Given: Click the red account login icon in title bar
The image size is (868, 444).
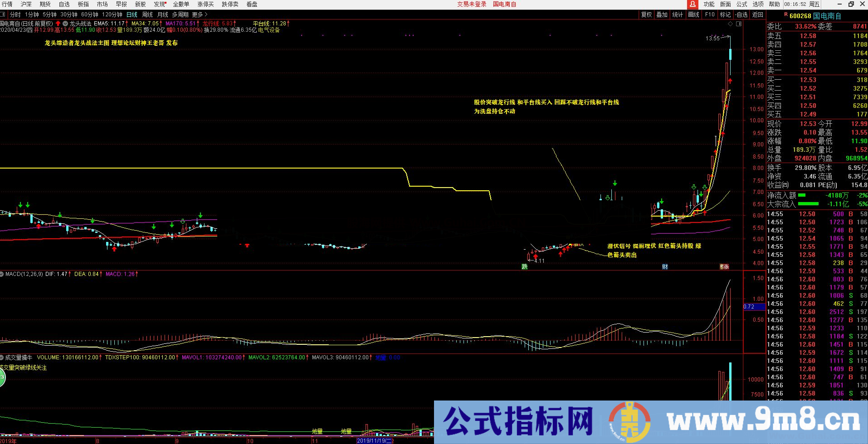Looking at the screenshot, I should pos(693,5).
